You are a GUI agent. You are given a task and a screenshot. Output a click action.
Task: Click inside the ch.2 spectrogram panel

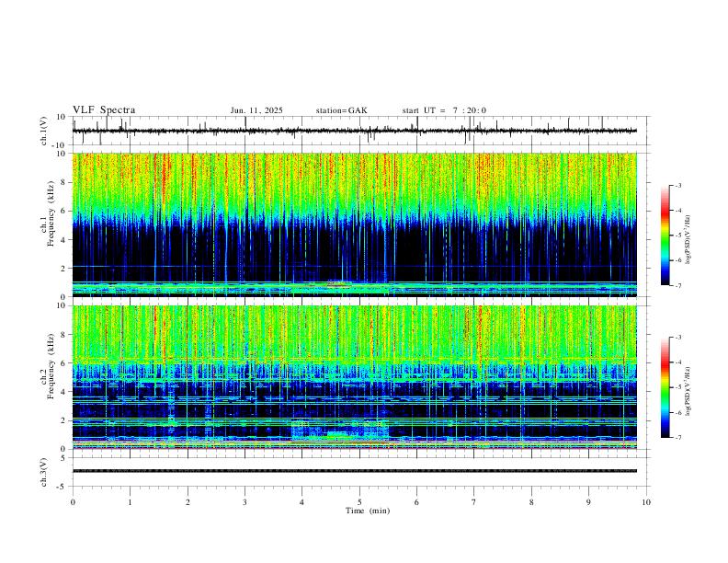pyautogui.click(x=354, y=377)
